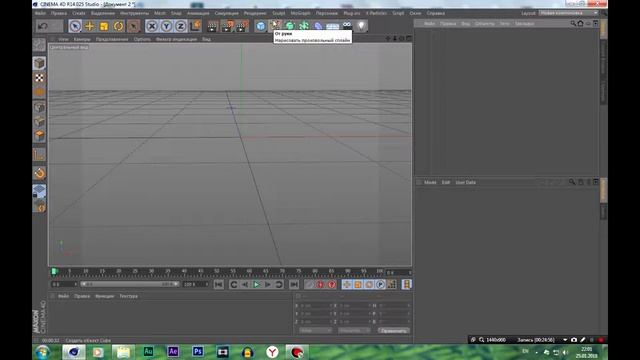Viewport: 640px width, 360px height.
Task: Select Points mode in left sidebar
Action: pyautogui.click(x=39, y=107)
